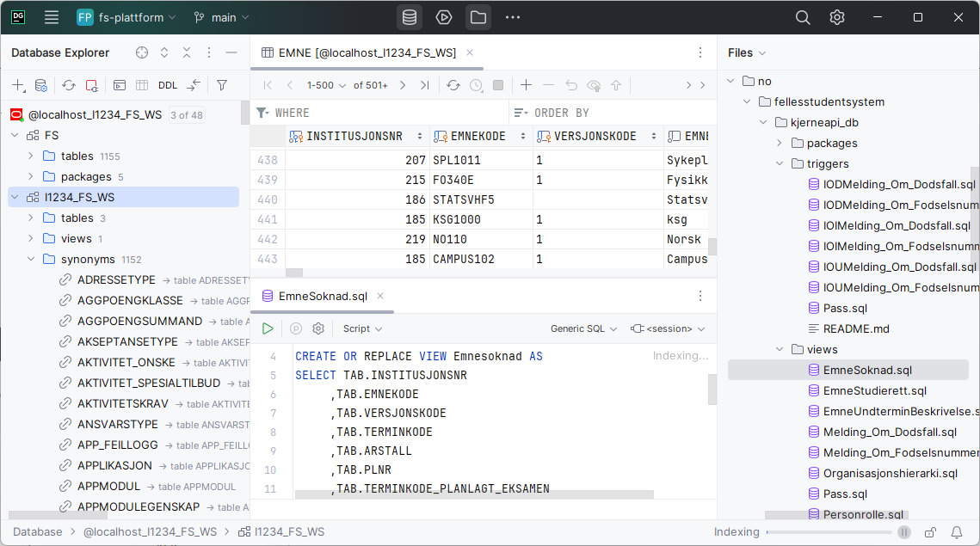Click the indexing progress bar in status bar
Image resolution: width=980 pixels, height=546 pixels.
tap(830, 531)
